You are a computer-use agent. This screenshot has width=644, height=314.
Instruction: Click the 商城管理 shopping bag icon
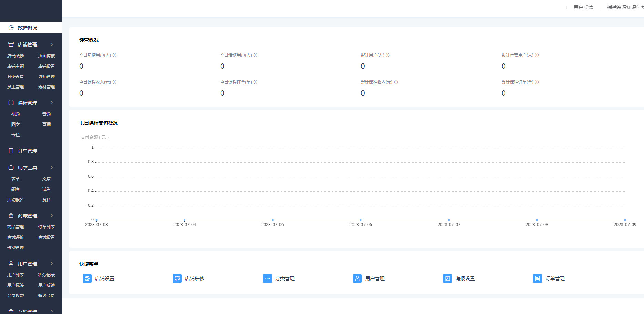(11, 216)
